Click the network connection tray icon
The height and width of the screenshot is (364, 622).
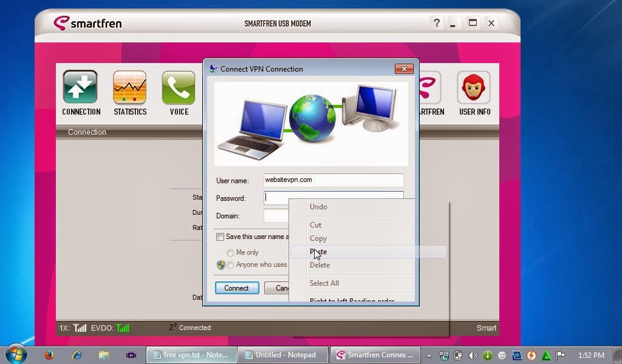(x=444, y=356)
